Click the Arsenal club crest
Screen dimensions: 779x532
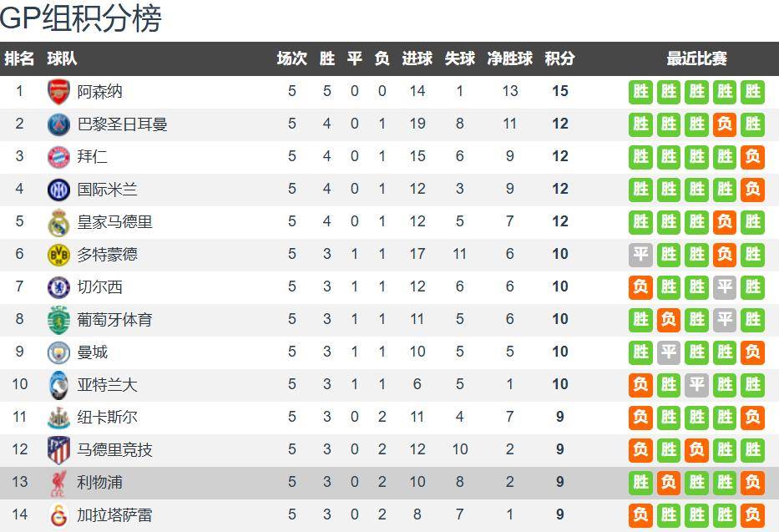pyautogui.click(x=58, y=91)
